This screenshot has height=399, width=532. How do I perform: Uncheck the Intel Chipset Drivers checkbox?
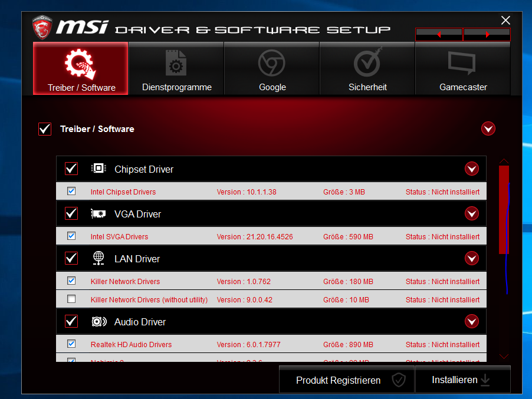pos(71,191)
